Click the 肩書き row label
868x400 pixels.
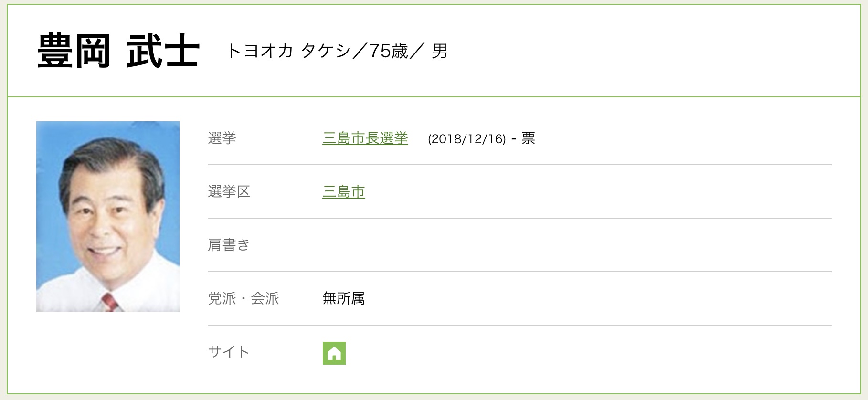click(229, 245)
